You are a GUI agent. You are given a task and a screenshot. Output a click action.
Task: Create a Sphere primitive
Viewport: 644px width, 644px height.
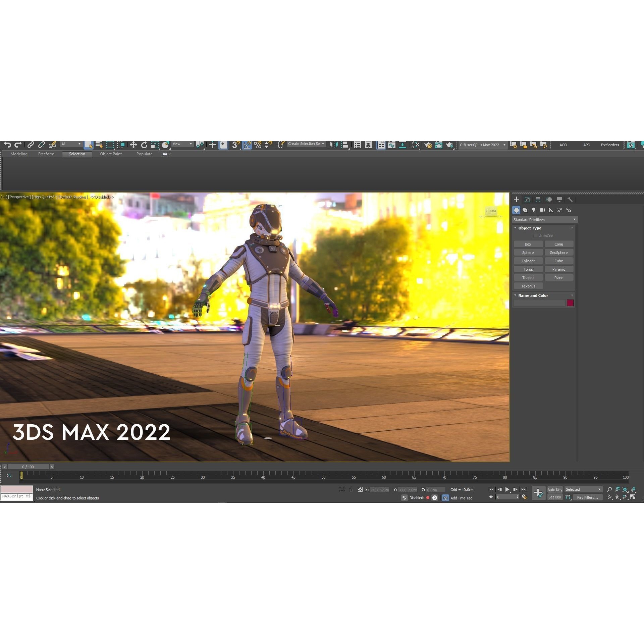(x=528, y=252)
